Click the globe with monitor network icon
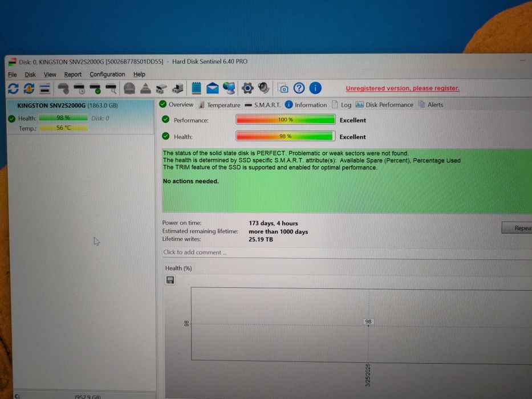The height and width of the screenshot is (399, 532). [229, 88]
